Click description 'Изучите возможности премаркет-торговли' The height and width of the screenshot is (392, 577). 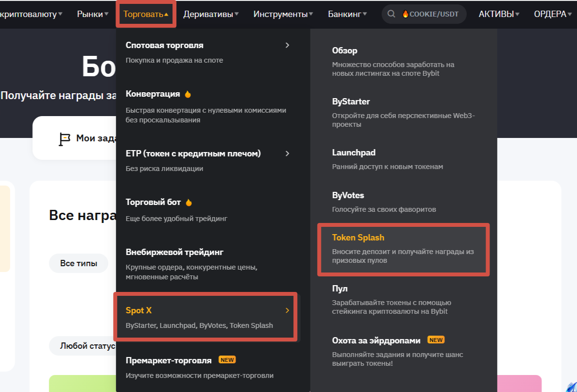click(x=200, y=375)
